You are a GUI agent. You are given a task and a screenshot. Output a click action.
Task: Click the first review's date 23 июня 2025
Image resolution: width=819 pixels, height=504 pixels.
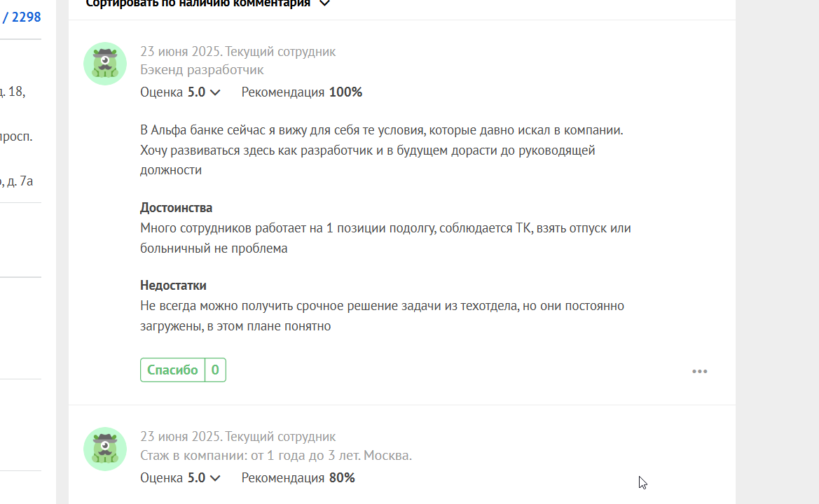click(x=180, y=52)
